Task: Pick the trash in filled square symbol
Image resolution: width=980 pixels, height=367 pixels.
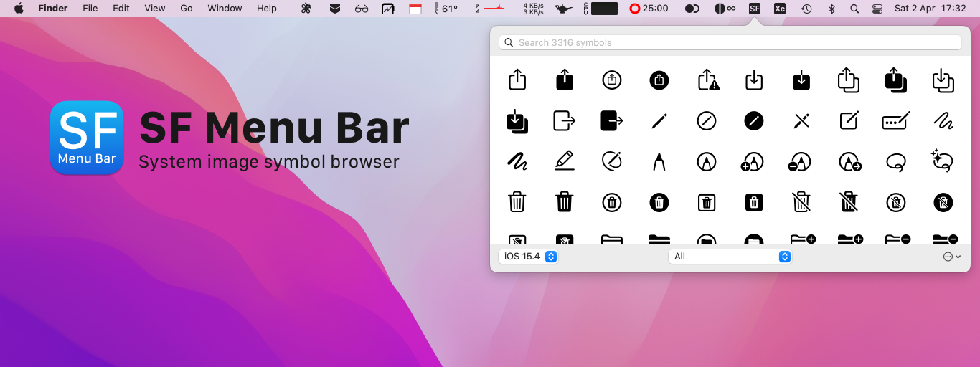Action: point(754,203)
